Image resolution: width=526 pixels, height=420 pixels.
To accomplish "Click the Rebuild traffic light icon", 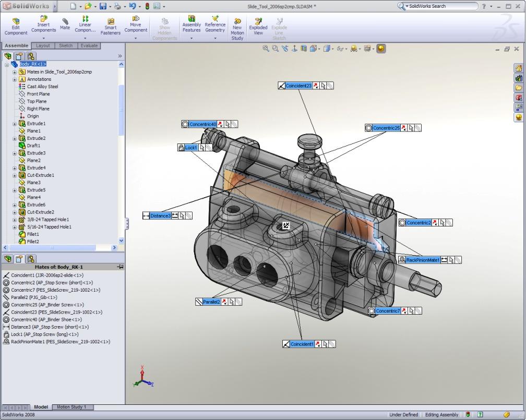I will pos(147,6).
